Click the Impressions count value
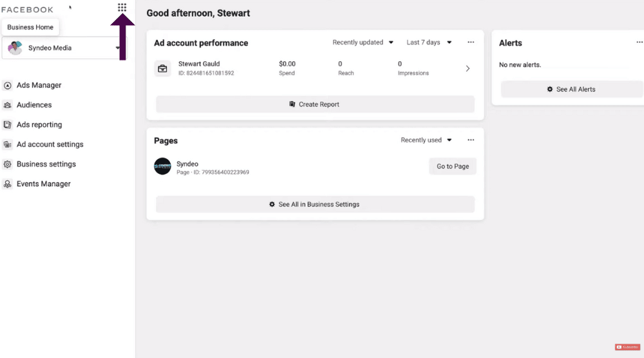This screenshot has width=644, height=358. pyautogui.click(x=400, y=64)
